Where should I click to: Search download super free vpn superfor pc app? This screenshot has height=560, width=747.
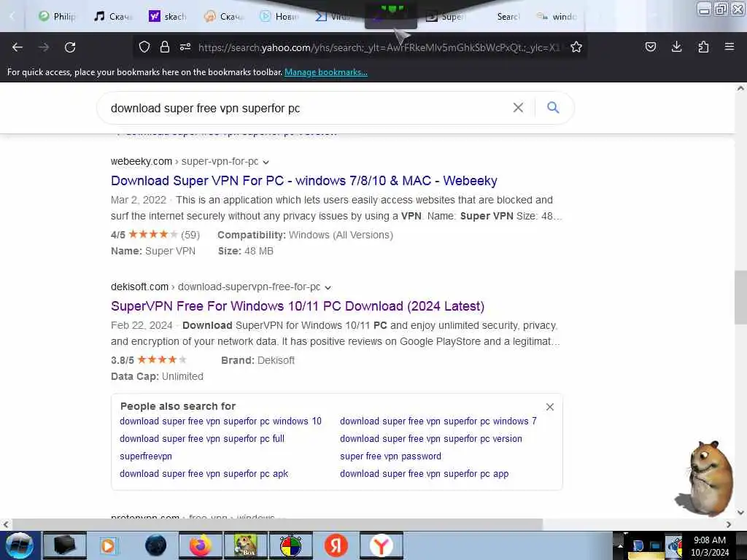click(425, 474)
